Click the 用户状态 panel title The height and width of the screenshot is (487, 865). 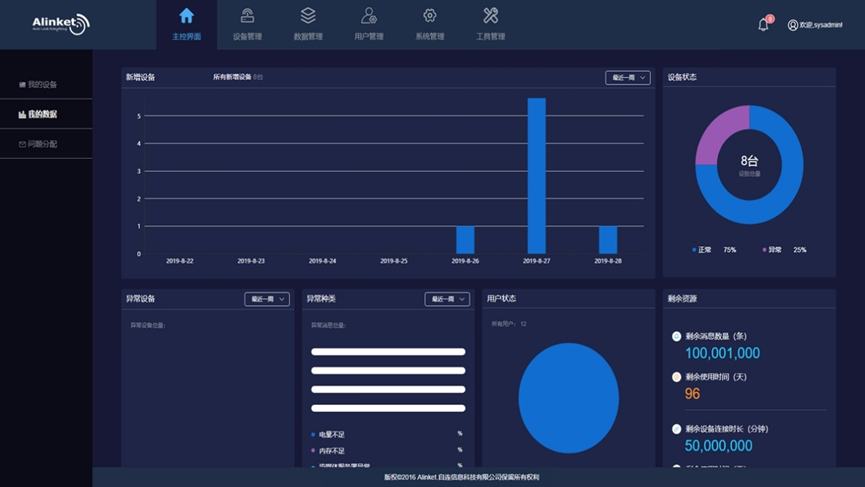(x=501, y=298)
